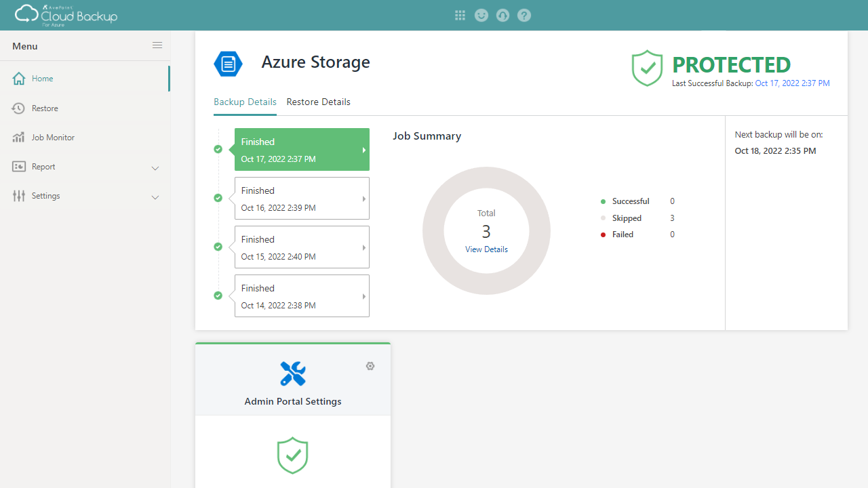This screenshot has height=488, width=868.
Task: Expand the Report menu chevron
Action: tap(155, 168)
